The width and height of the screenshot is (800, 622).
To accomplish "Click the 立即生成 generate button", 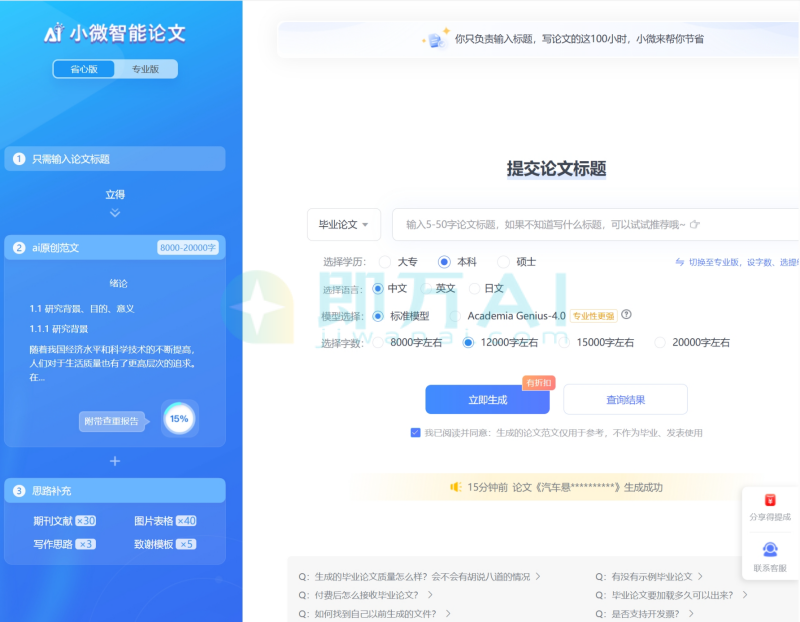I will (x=486, y=399).
